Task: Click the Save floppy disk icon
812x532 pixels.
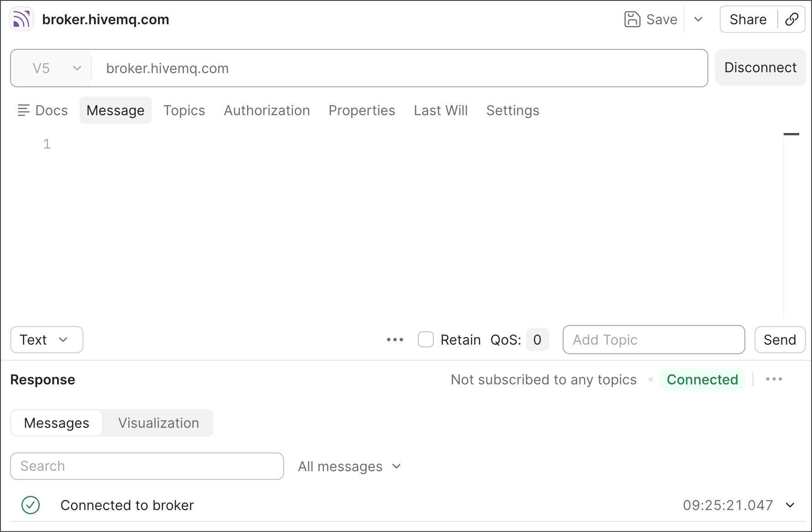Action: pyautogui.click(x=632, y=19)
